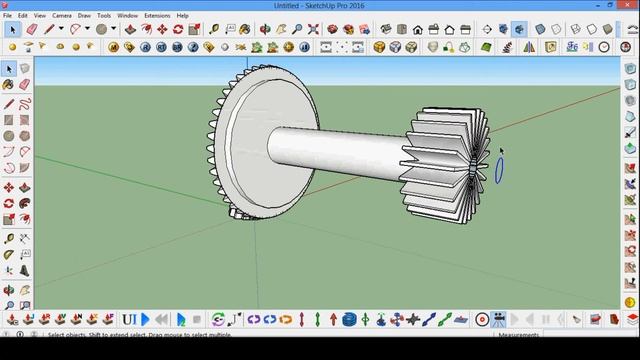This screenshot has width=640, height=360.
Task: Click the Fs script plugin icon
Action: (x=572, y=47)
